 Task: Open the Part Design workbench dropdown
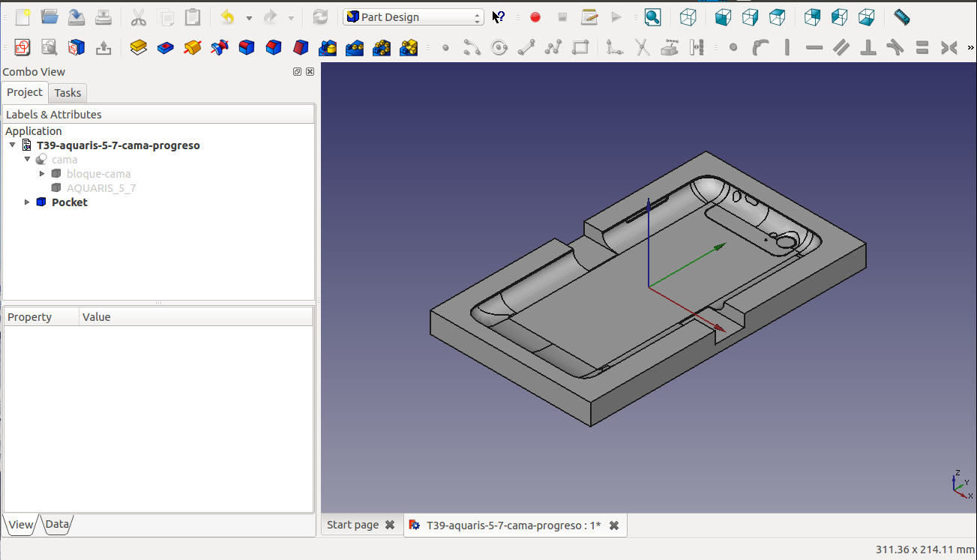[413, 17]
